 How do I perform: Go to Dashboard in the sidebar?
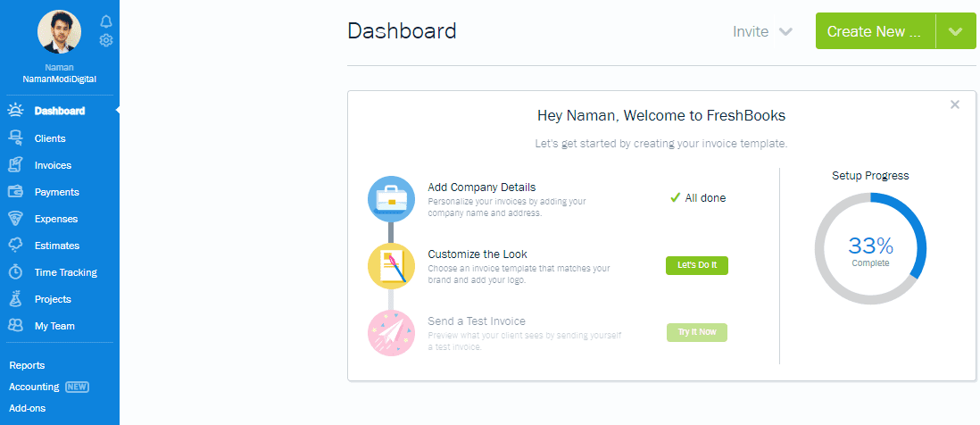tap(60, 111)
